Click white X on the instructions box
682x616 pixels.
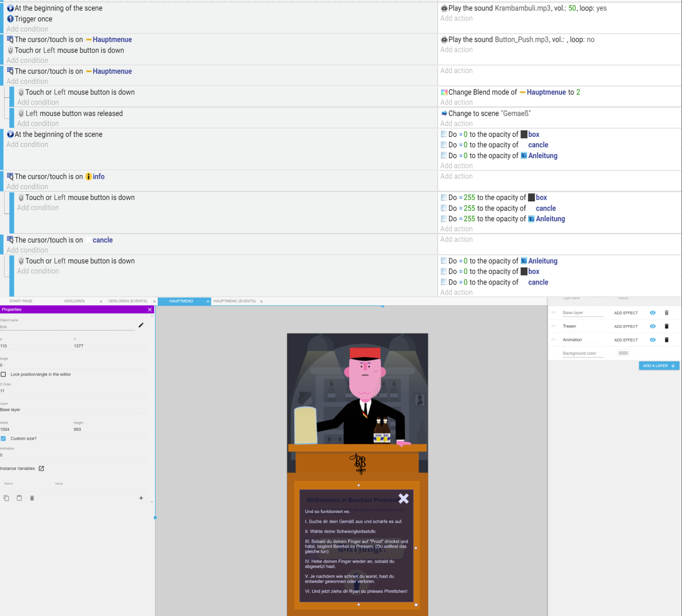click(x=403, y=498)
